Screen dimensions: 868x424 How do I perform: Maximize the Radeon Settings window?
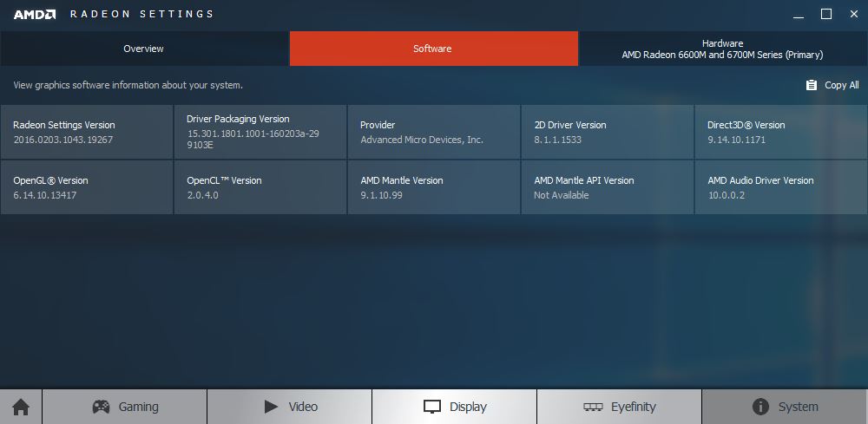(x=826, y=15)
